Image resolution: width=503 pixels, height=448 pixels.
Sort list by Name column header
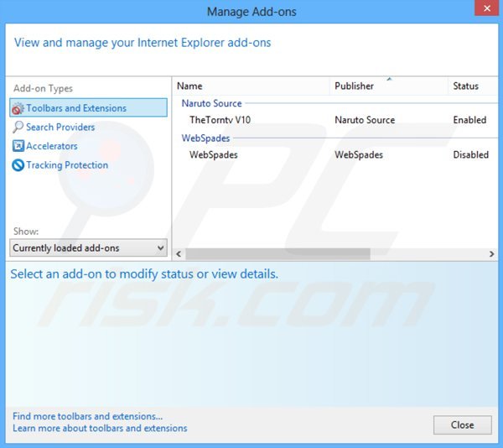point(251,86)
